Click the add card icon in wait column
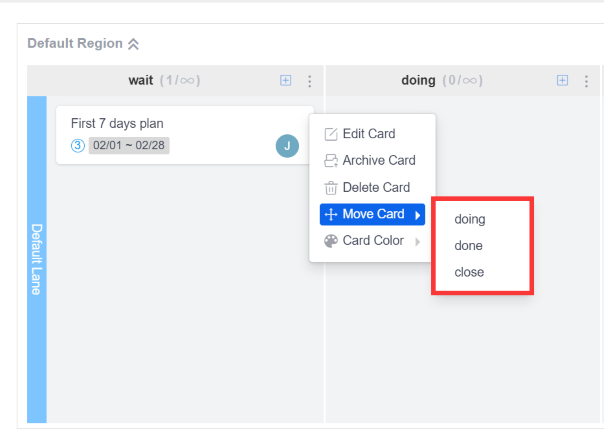 pyautogui.click(x=285, y=81)
